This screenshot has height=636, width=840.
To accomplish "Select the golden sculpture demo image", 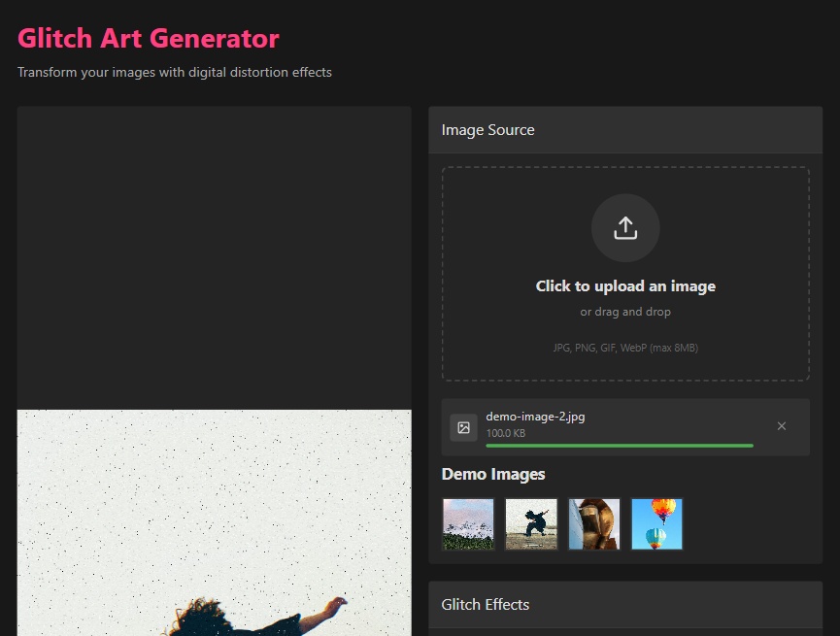I will coord(594,524).
